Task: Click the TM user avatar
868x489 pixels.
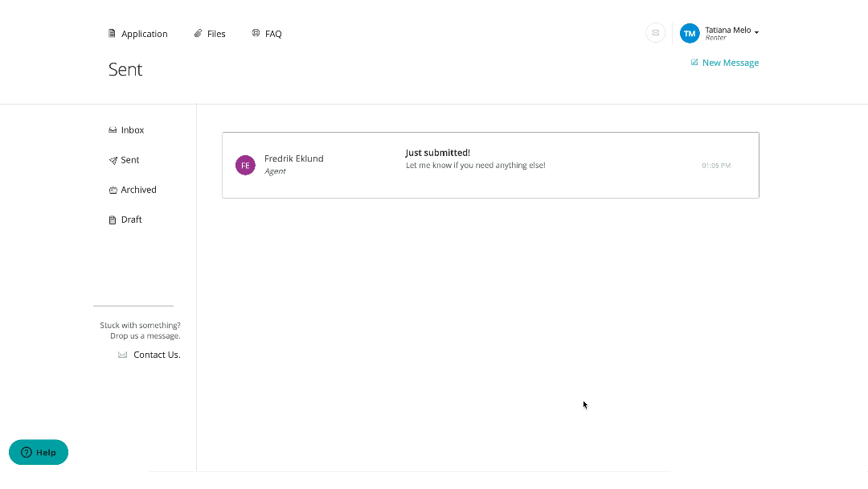Action: [x=690, y=33]
